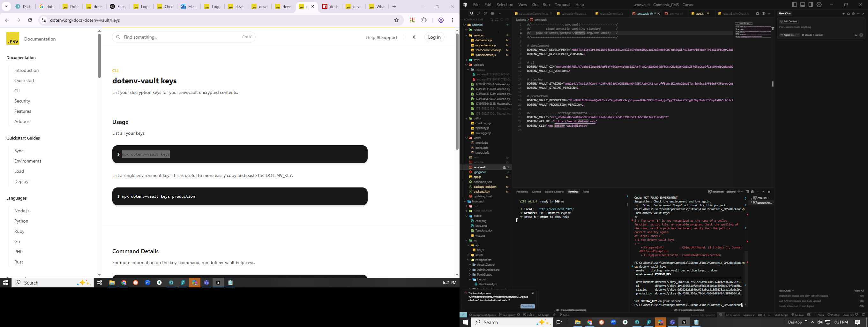Image resolution: width=868 pixels, height=327 pixels.
Task: Switch to the Ports panel tab
Action: [586, 192]
